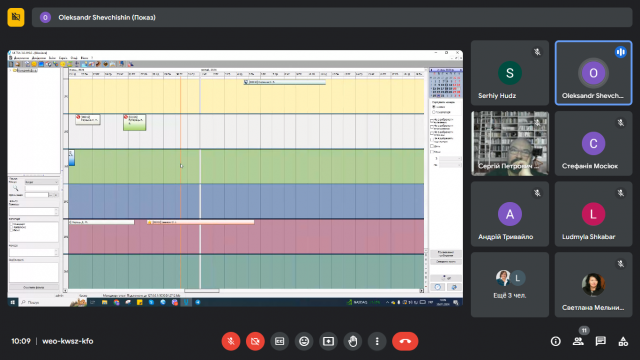Click the Стефанія Мосюк participant tile
Viewport: 640px width, 360px height.
593,143
